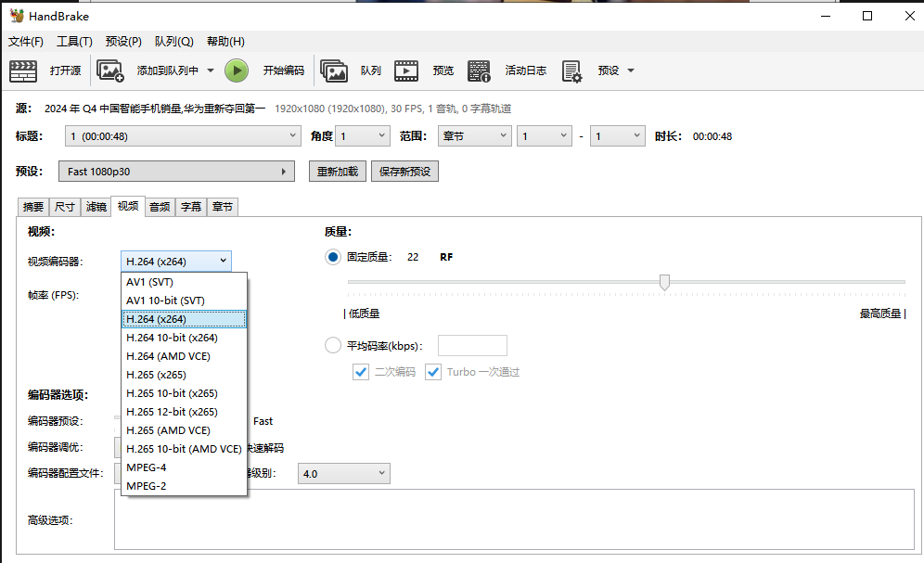Choose H.264 (AMD VCE) encoder
This screenshot has height=563, width=924.
tap(184, 356)
